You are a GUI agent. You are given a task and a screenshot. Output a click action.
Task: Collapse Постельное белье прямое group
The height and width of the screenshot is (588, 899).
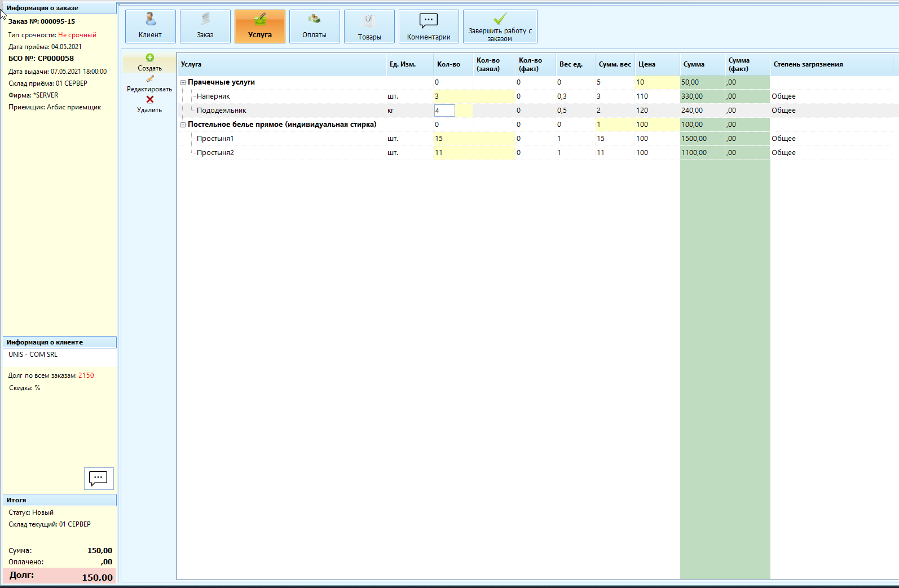coord(183,125)
